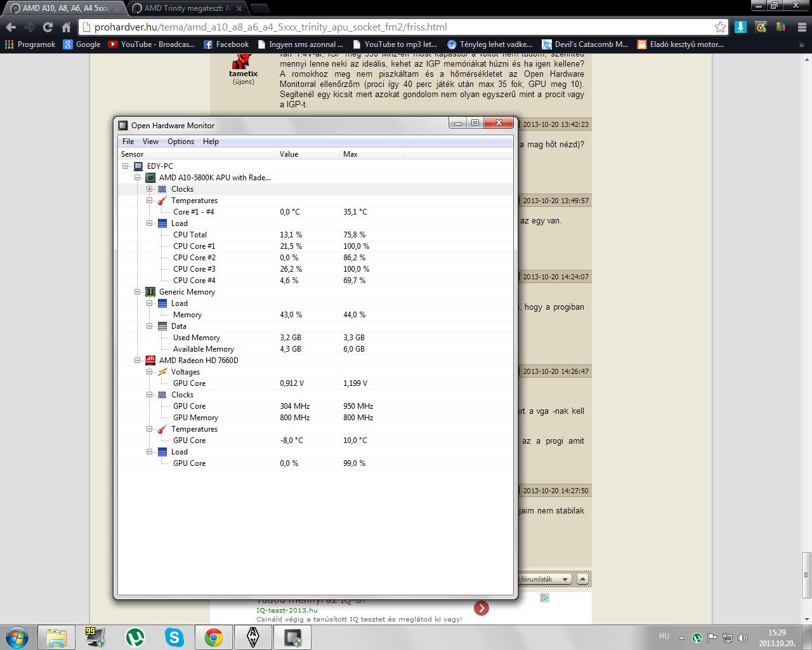
Task: Select the GPU Memory clock row
Action: click(315, 418)
